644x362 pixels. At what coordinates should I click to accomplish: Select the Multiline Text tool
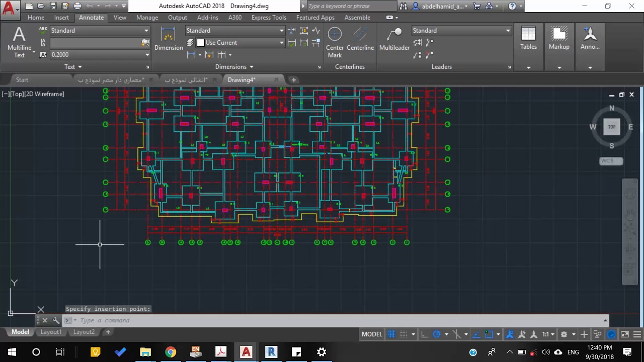pyautogui.click(x=19, y=42)
